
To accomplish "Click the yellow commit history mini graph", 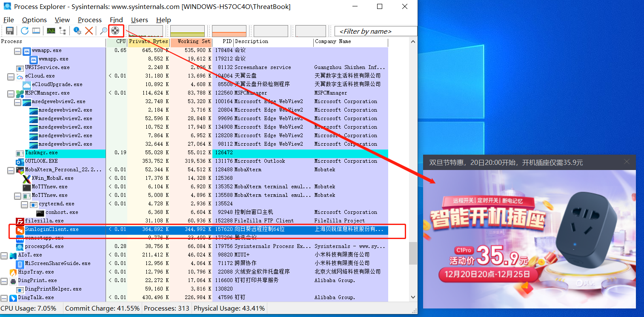I will pos(187,31).
